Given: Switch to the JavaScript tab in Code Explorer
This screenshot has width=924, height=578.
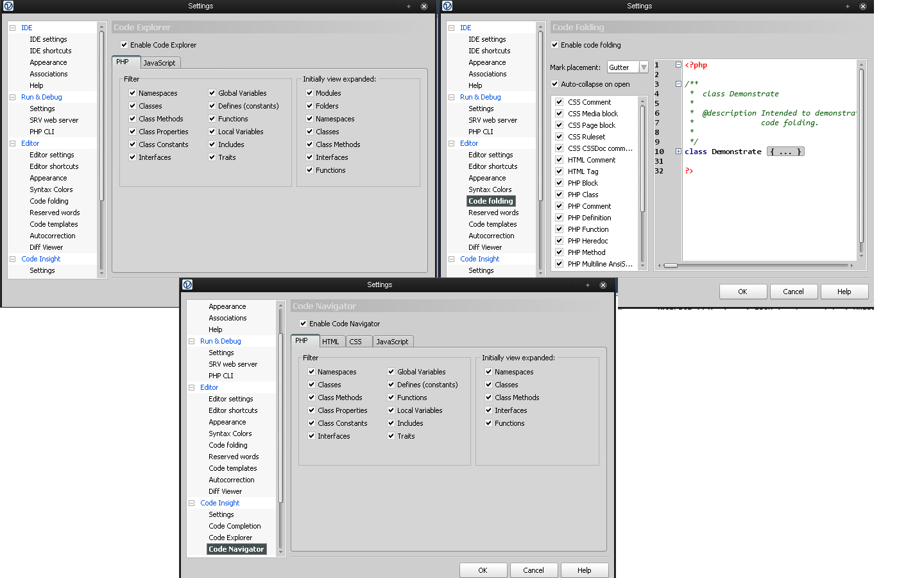Looking at the screenshot, I should [x=159, y=63].
